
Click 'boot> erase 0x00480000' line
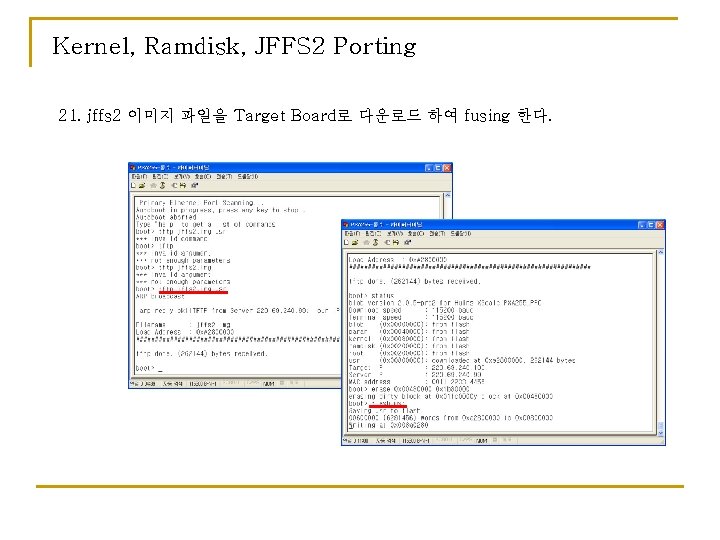[409, 389]
